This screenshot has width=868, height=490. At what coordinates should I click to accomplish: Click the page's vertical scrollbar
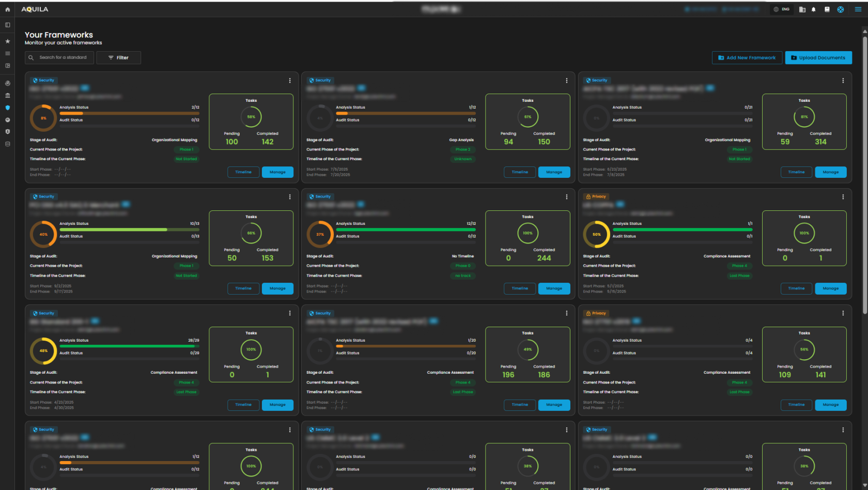pos(865,171)
